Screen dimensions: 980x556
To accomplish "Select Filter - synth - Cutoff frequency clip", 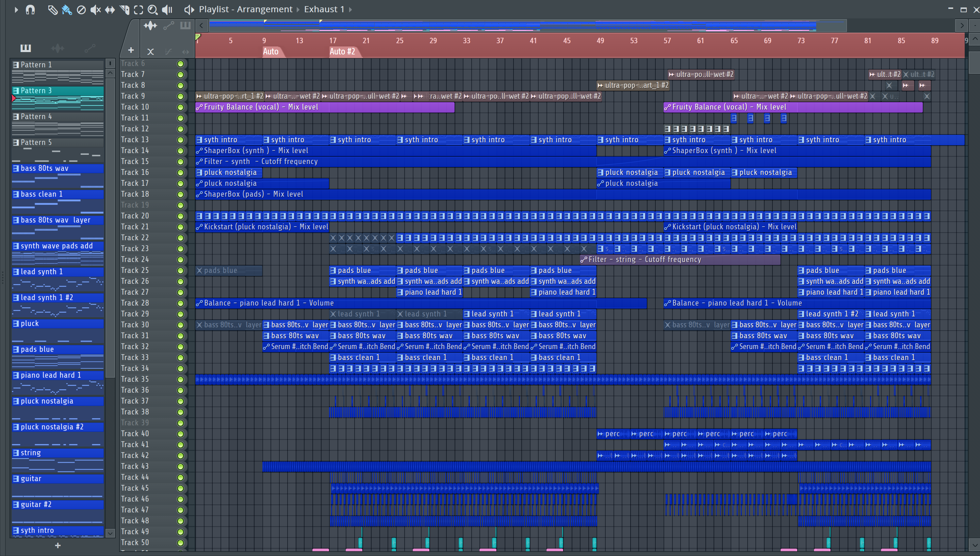I will tap(563, 162).
